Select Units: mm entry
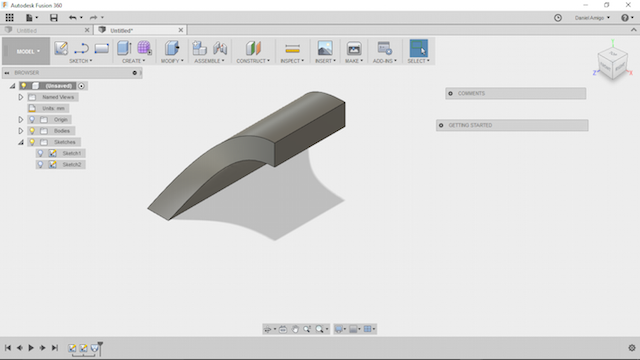Image resolution: width=640 pixels, height=360 pixels. click(48, 108)
